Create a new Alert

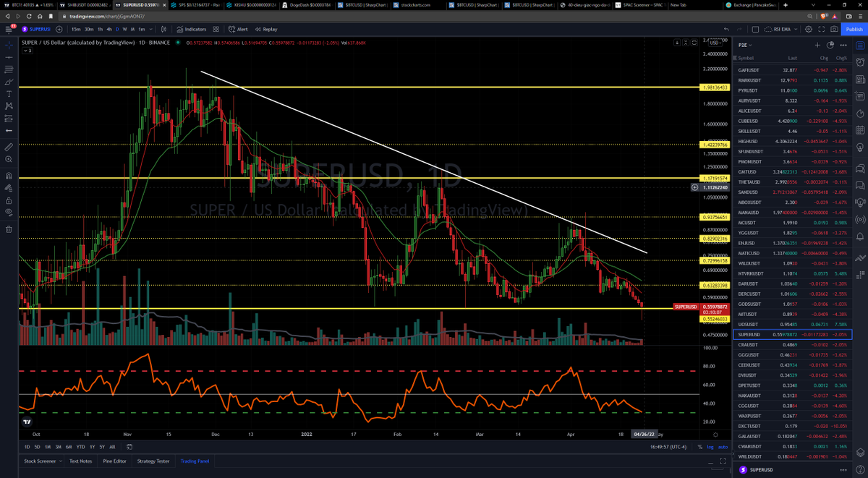[x=237, y=30]
